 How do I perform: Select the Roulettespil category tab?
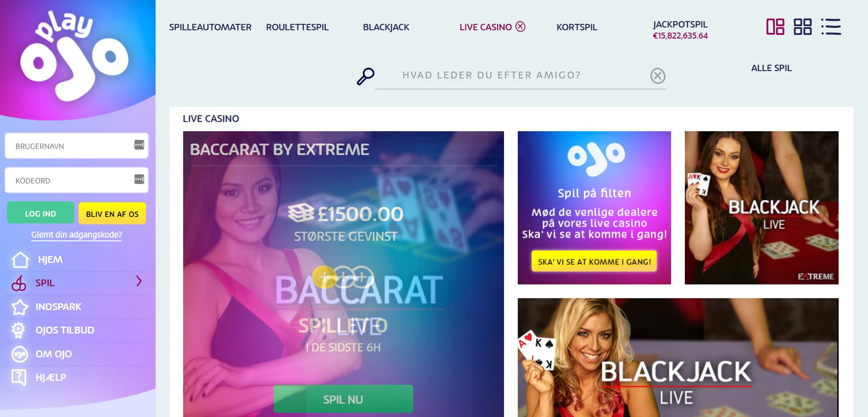pos(297,27)
